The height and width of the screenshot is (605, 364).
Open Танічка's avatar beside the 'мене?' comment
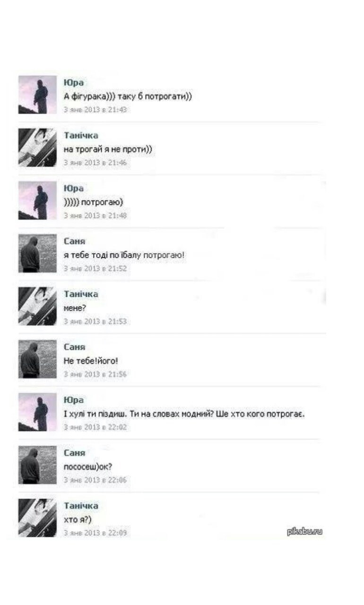pyautogui.click(x=37, y=307)
